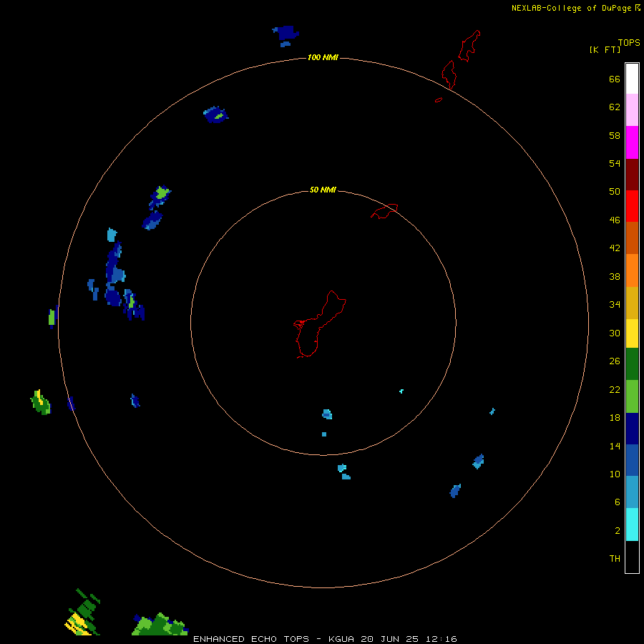Click the legend value '22'

pyautogui.click(x=615, y=389)
